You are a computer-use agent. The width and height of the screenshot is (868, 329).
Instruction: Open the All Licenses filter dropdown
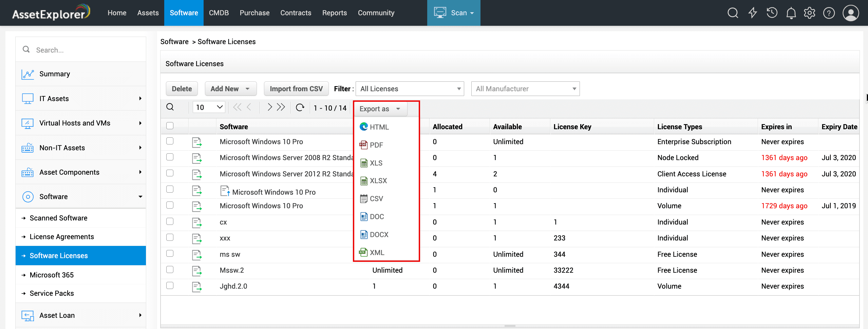tap(410, 89)
